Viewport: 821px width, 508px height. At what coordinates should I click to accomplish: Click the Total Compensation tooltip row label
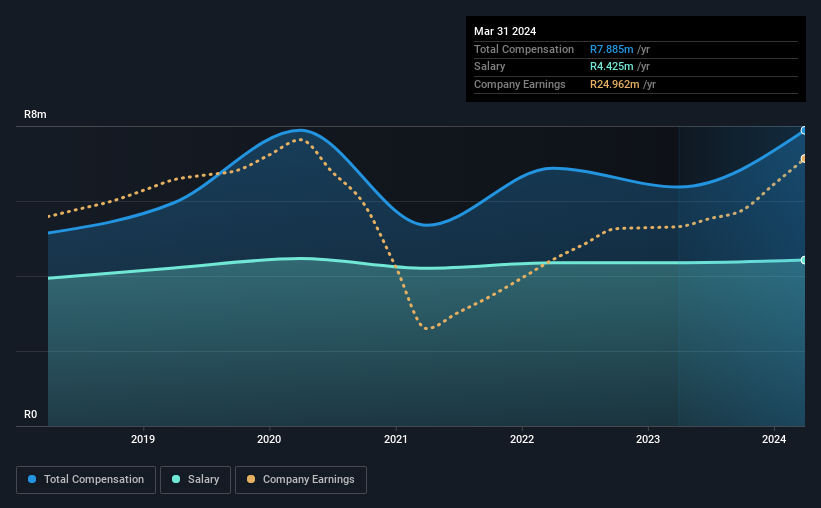pyautogui.click(x=524, y=49)
